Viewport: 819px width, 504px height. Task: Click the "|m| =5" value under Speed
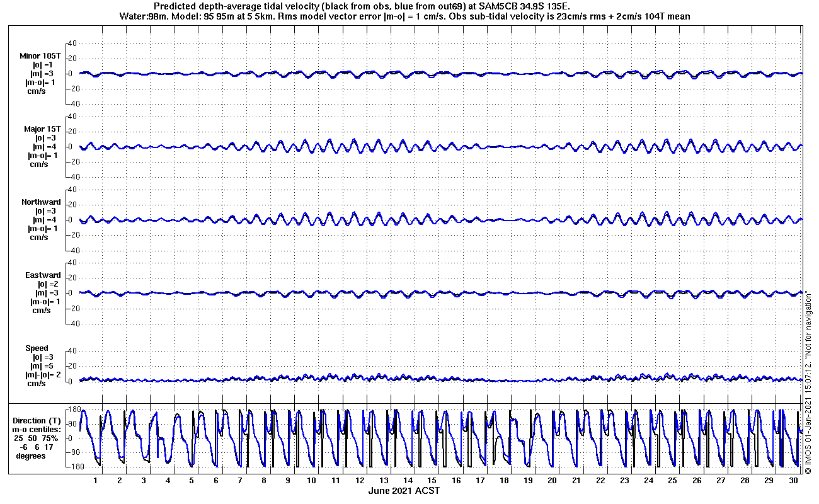[42, 366]
